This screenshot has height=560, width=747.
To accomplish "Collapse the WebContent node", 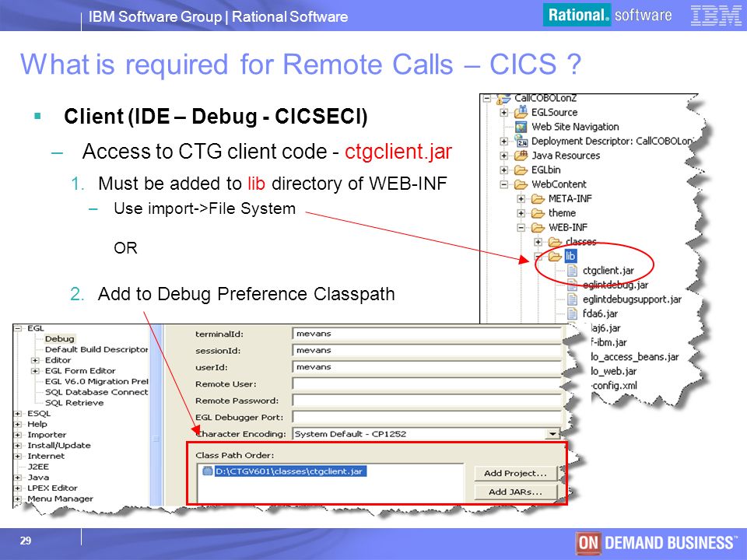I will 503,184.
